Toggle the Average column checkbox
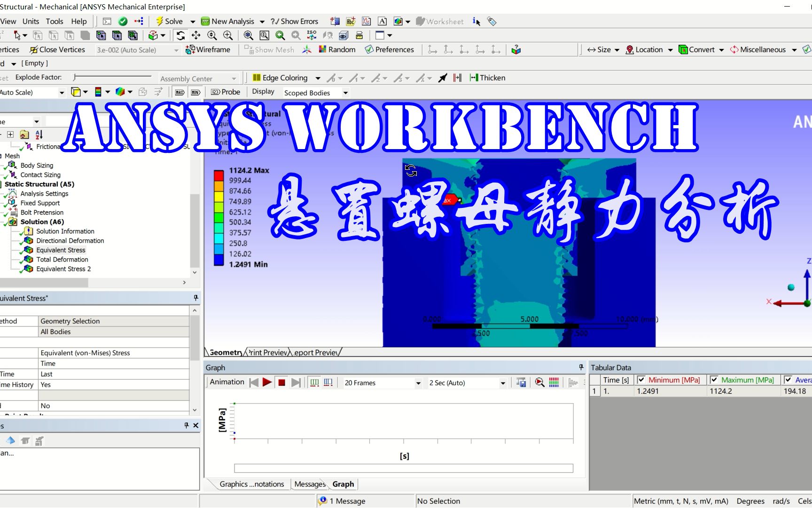Screen dimensions: 812x508 (788, 380)
